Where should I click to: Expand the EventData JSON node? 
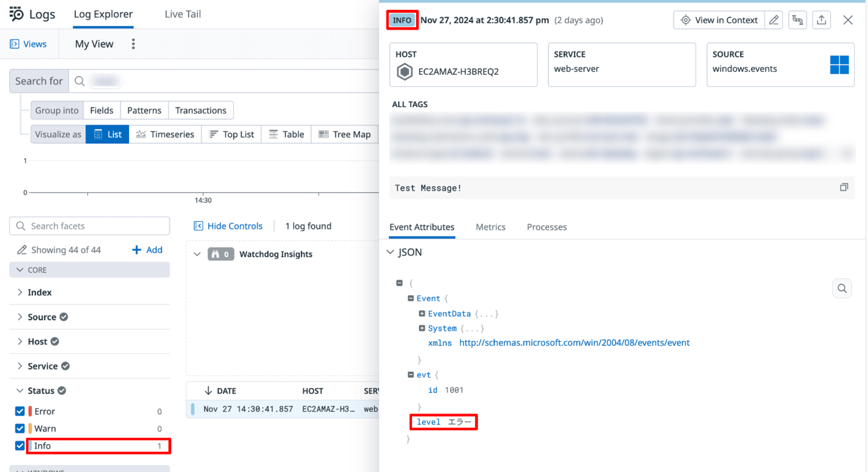tap(422, 314)
